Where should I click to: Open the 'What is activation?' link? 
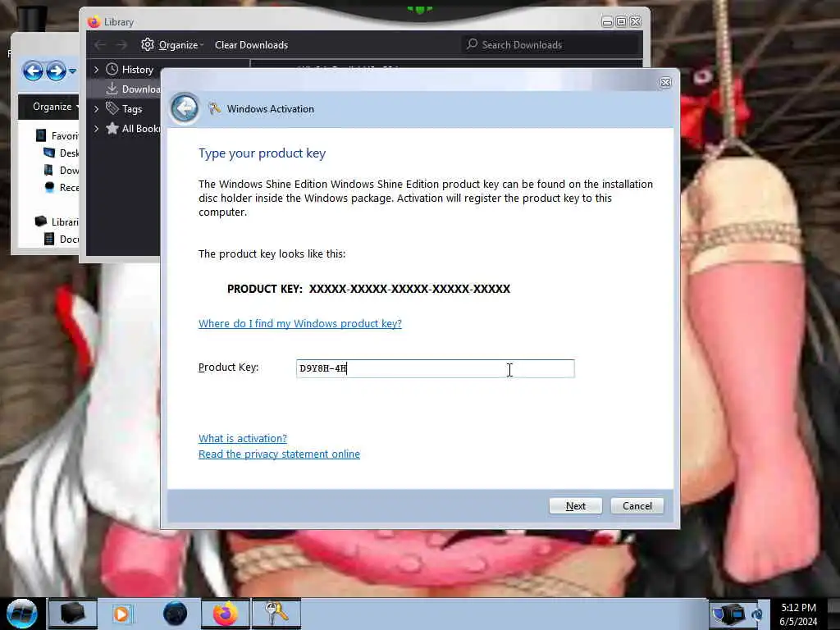(243, 438)
